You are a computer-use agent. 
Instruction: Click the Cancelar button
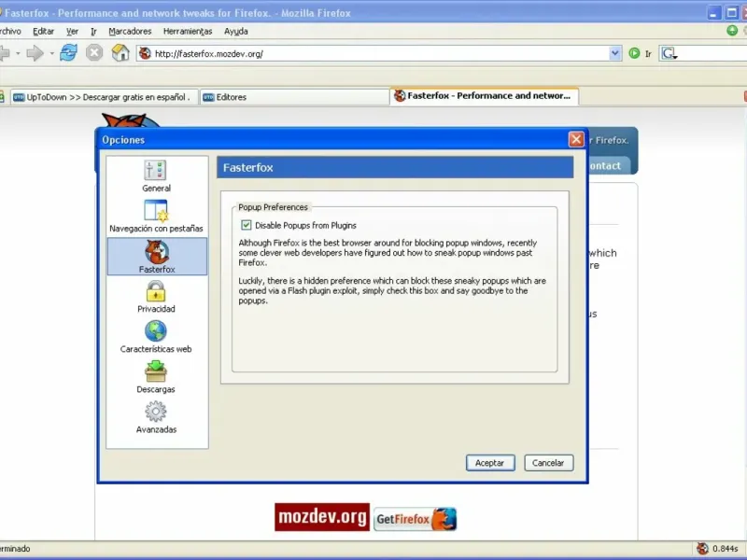click(548, 463)
